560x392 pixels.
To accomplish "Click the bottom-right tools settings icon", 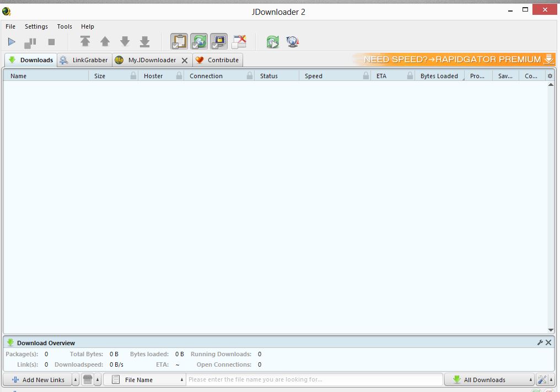I will pos(542,379).
